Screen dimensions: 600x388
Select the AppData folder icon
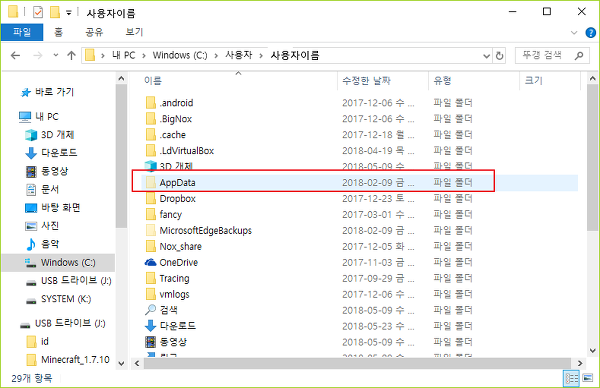(x=151, y=183)
